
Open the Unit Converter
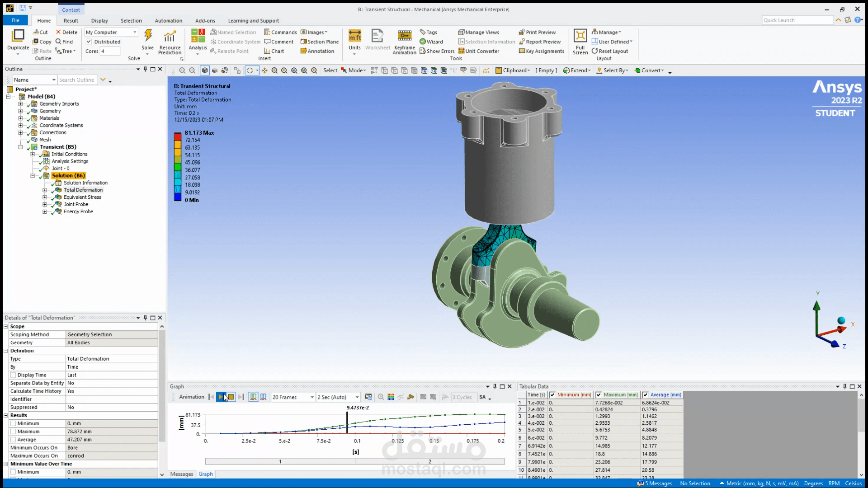tap(479, 51)
